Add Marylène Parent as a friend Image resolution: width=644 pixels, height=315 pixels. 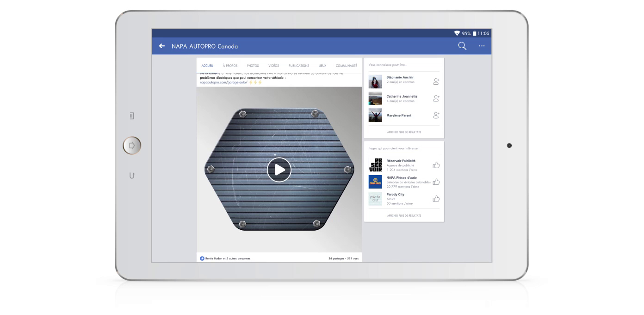coord(436,115)
